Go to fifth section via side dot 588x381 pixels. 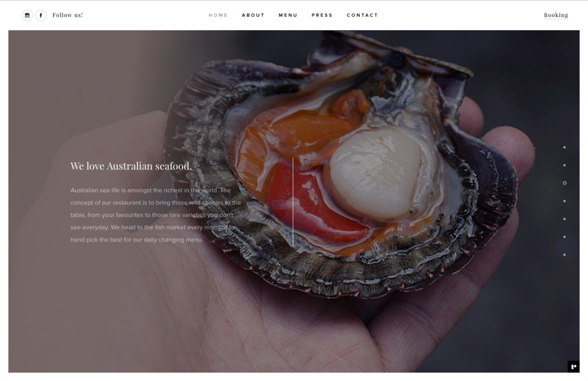(x=564, y=219)
